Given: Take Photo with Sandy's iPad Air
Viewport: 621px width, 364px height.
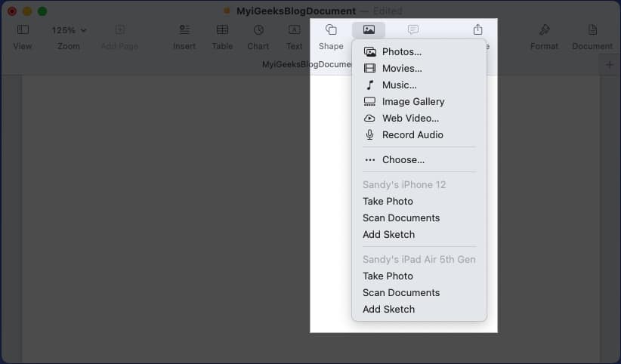Looking at the screenshot, I should pyautogui.click(x=419, y=276).
